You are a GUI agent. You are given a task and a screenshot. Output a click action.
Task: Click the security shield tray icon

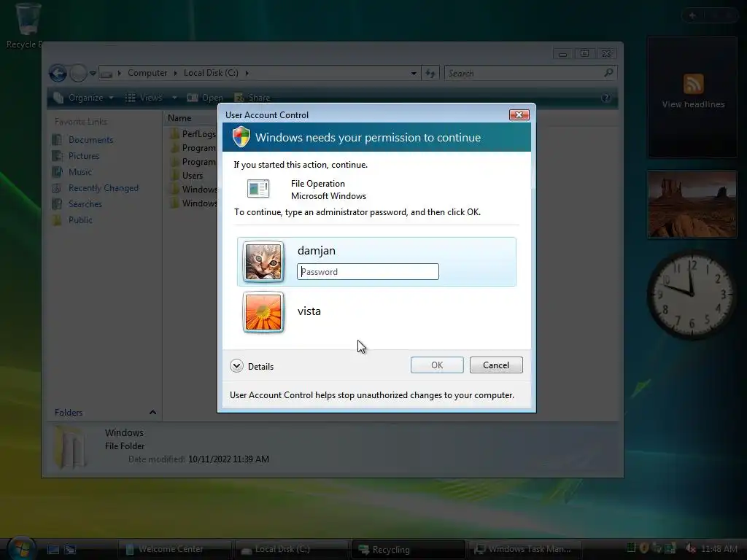(x=644, y=548)
